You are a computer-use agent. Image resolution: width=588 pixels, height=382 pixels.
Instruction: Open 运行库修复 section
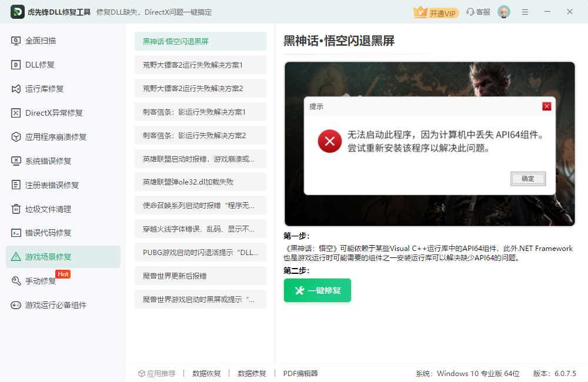pyautogui.click(x=63, y=89)
